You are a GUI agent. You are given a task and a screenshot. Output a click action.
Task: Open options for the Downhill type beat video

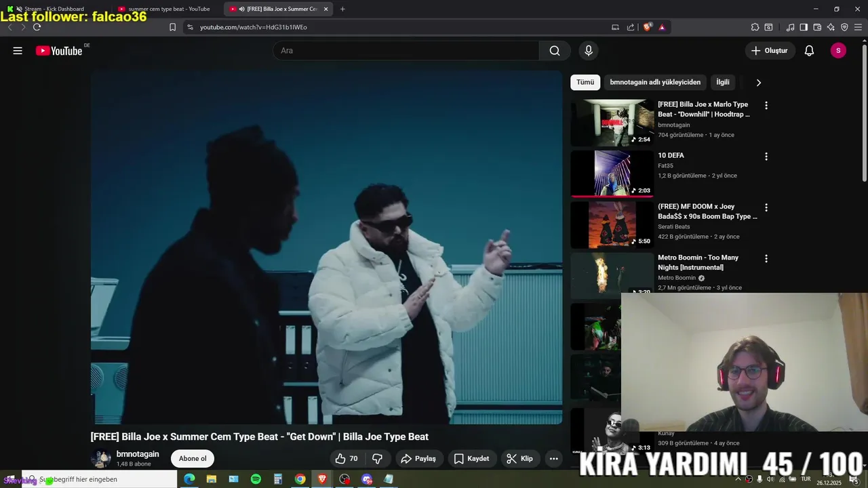click(766, 106)
